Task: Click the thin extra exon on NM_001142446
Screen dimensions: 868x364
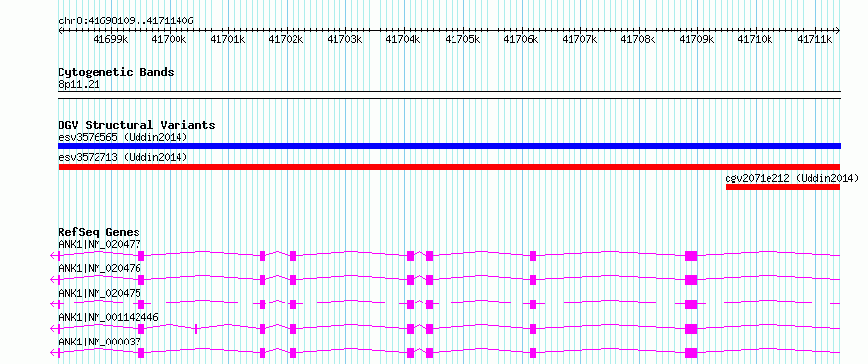Action: pos(196,329)
